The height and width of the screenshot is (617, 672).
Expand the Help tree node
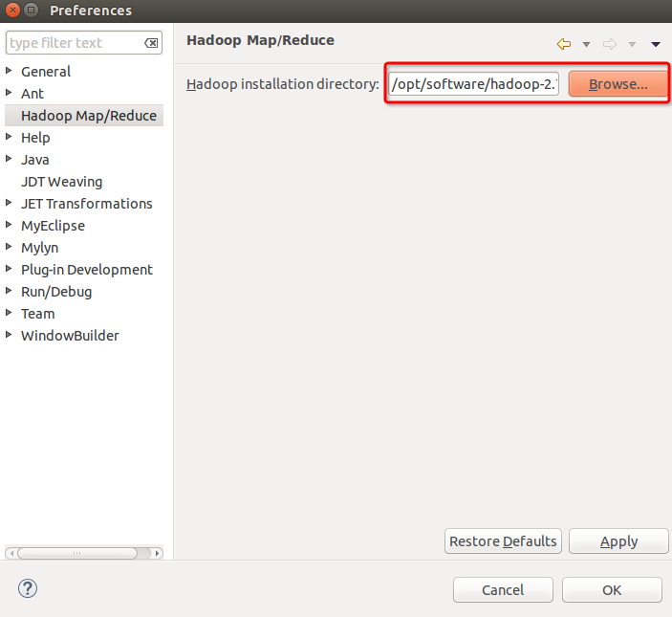tap(9, 137)
